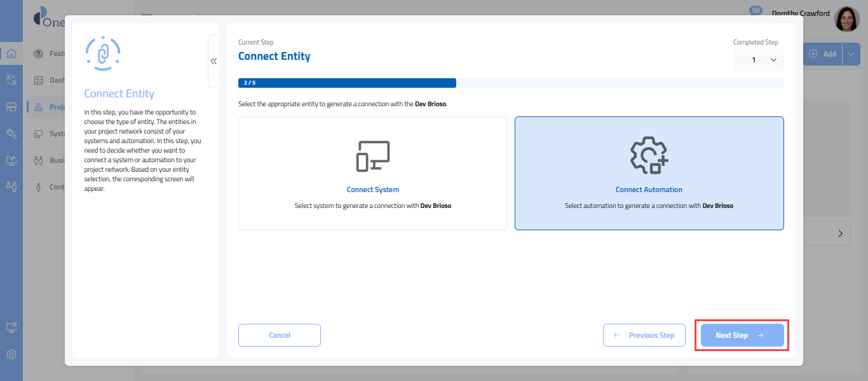Open the Completed Step dropdown
Viewport: 868px width, 381px height.
click(x=759, y=60)
